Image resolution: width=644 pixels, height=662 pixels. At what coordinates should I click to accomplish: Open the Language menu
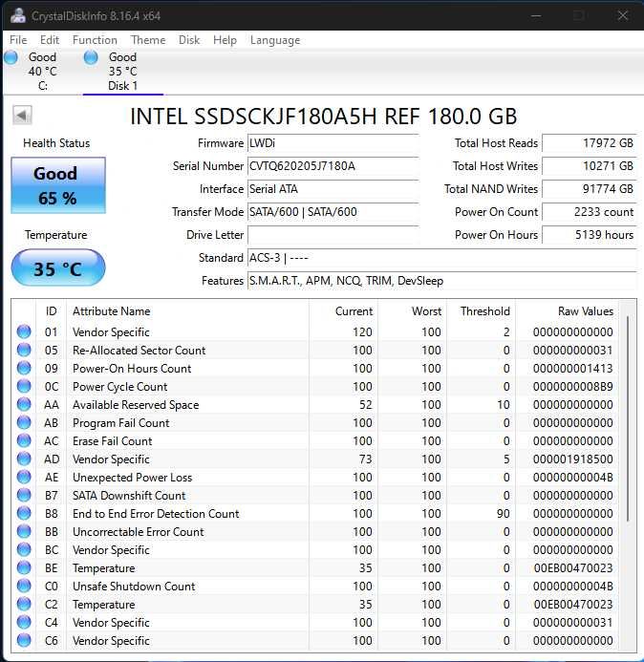pos(275,40)
